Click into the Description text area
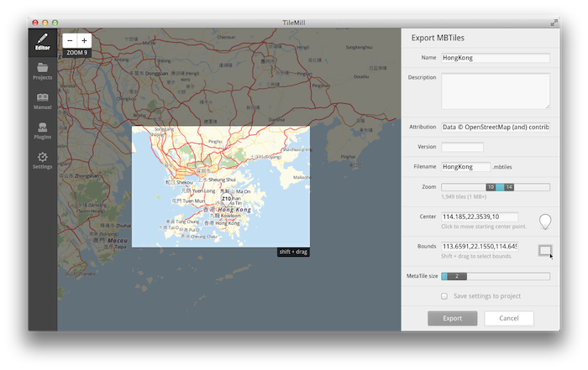 tap(495, 91)
